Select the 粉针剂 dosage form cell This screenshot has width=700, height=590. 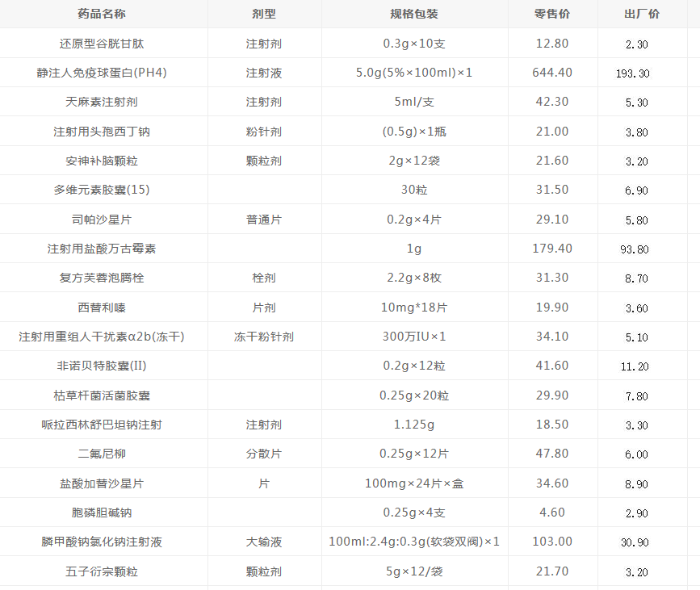pyautogui.click(x=264, y=132)
